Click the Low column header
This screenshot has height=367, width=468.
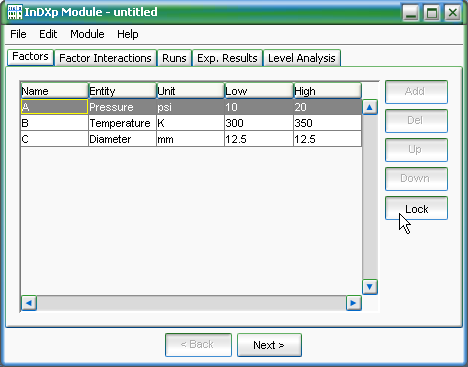point(259,91)
